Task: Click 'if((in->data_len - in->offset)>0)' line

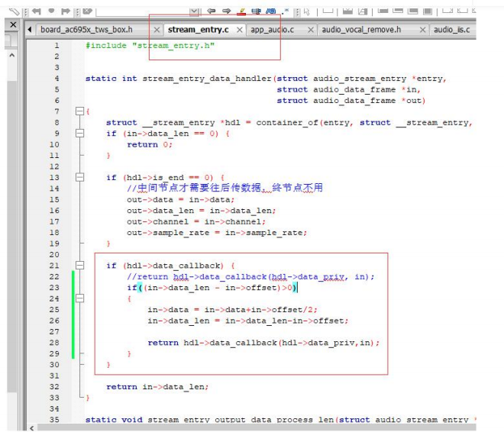Action: pyautogui.click(x=212, y=288)
